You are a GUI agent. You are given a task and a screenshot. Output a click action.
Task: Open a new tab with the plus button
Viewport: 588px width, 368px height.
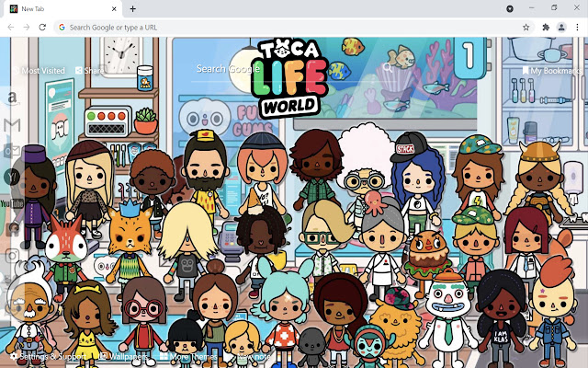(132, 9)
